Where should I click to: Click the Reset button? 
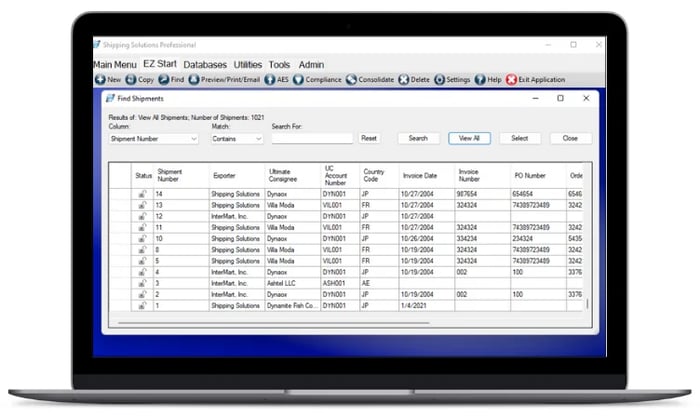coord(369,138)
